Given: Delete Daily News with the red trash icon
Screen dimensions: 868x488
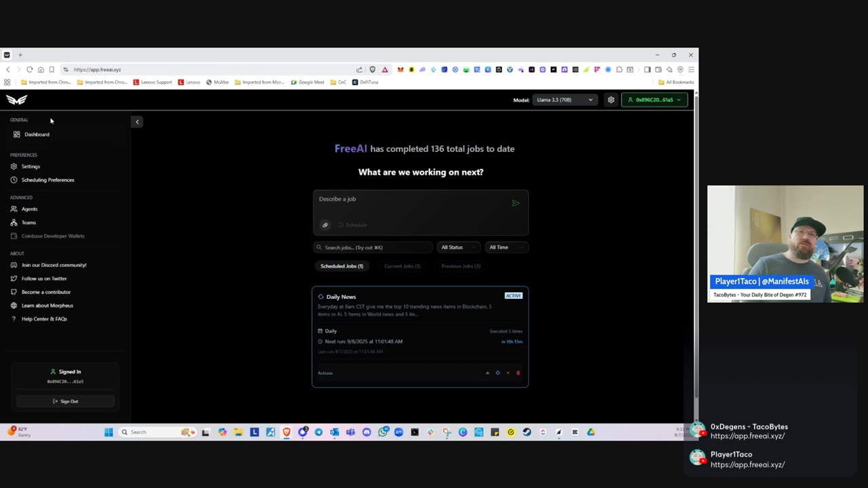Looking at the screenshot, I should (x=518, y=373).
